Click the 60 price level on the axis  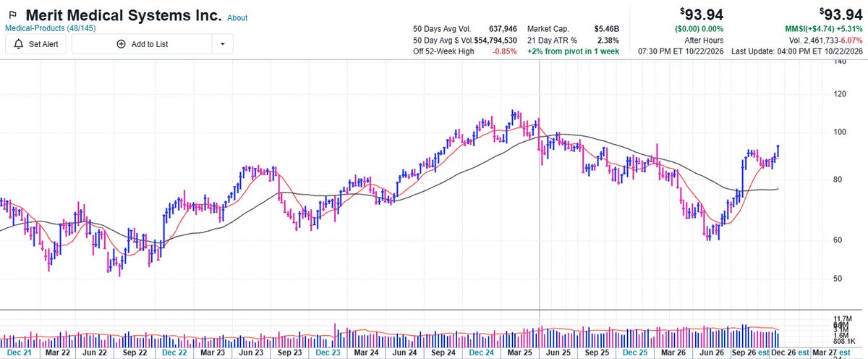point(837,240)
